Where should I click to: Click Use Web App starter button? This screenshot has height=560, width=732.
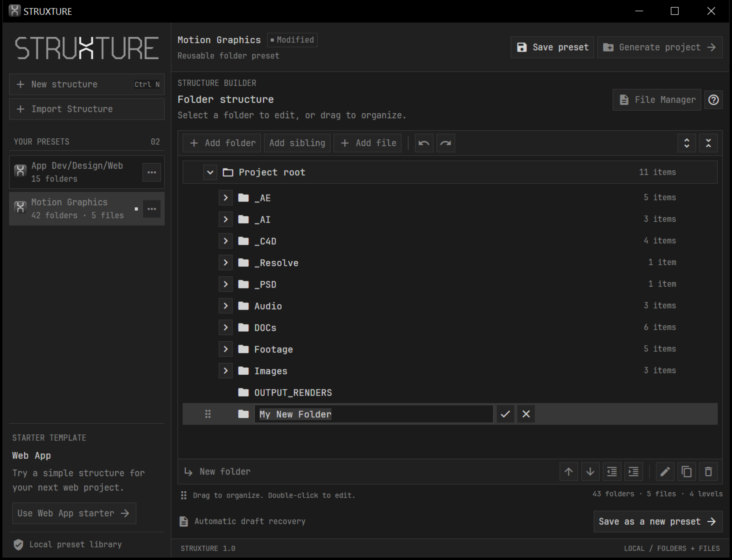(74, 513)
